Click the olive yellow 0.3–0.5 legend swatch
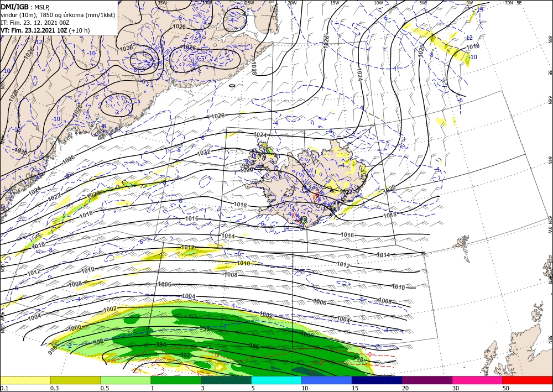This screenshot has width=553, height=392. (75, 380)
